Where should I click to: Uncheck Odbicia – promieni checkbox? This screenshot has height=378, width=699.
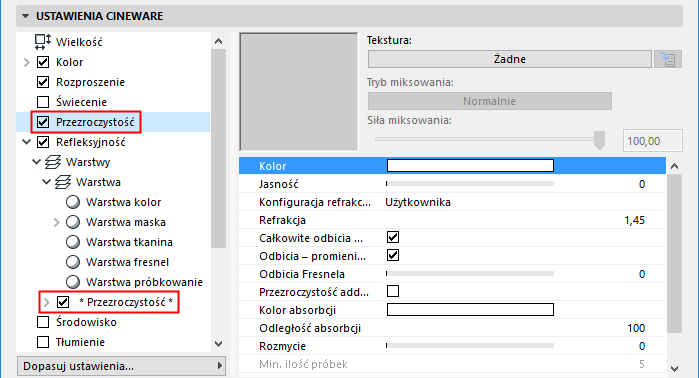point(393,255)
